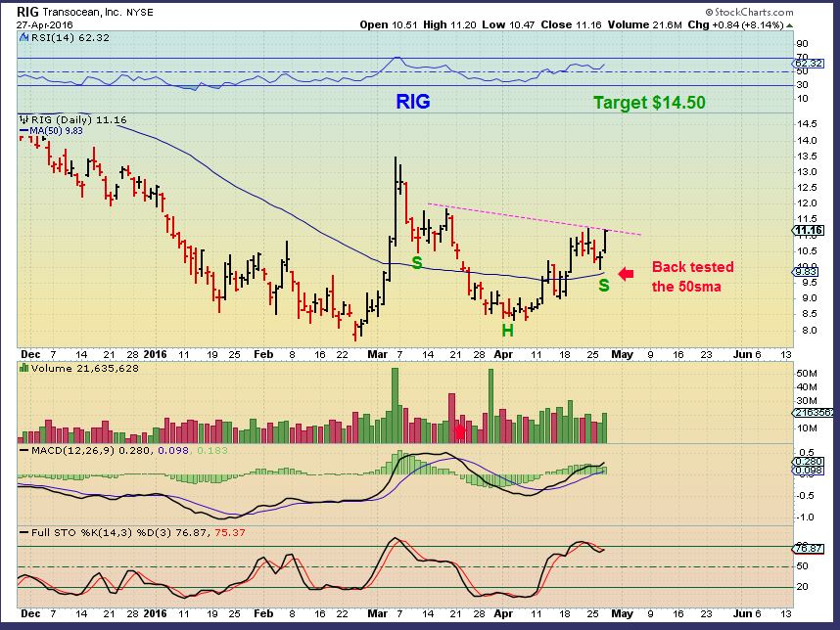The width and height of the screenshot is (840, 630).
Task: Click the StockCharts.com watermark link
Action: 749,12
